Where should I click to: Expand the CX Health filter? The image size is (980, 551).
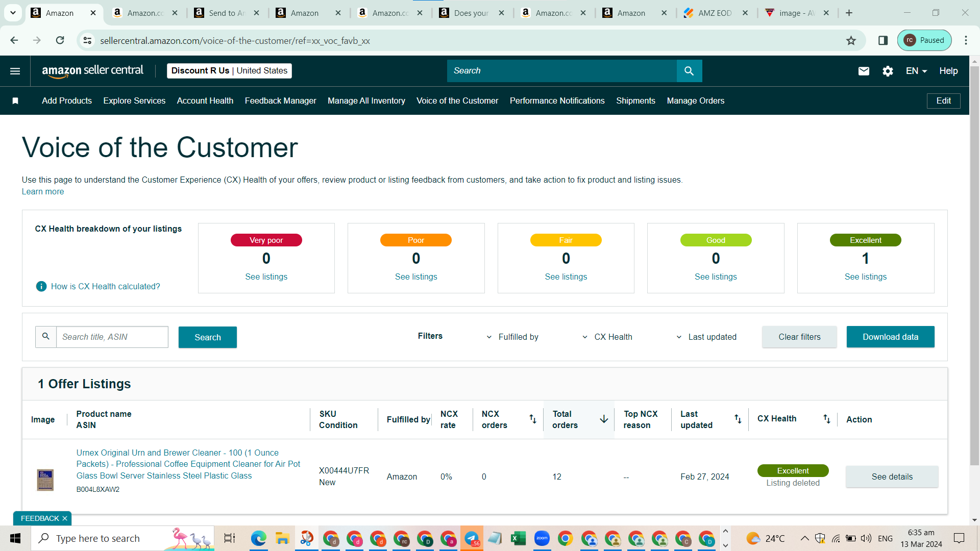607,337
